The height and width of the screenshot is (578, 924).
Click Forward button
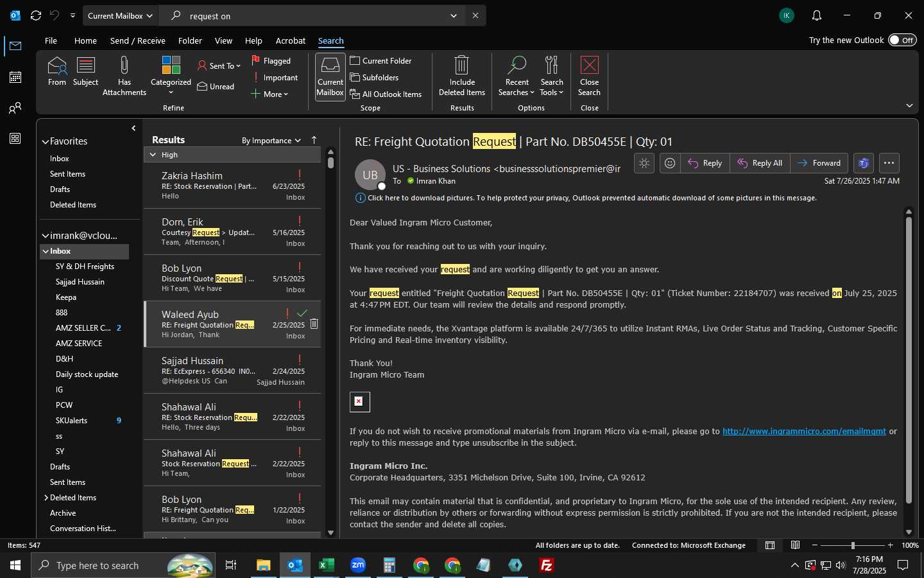pyautogui.click(x=819, y=163)
